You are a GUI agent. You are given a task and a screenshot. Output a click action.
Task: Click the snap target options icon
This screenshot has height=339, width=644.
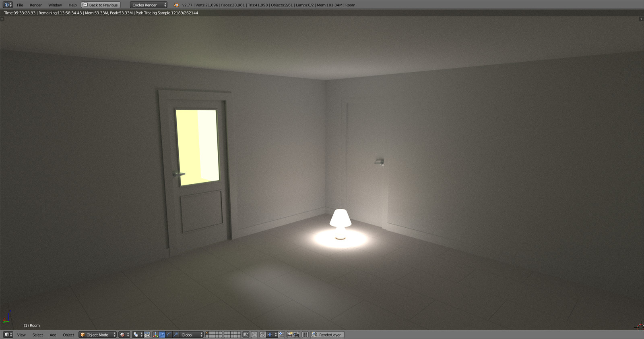click(281, 335)
